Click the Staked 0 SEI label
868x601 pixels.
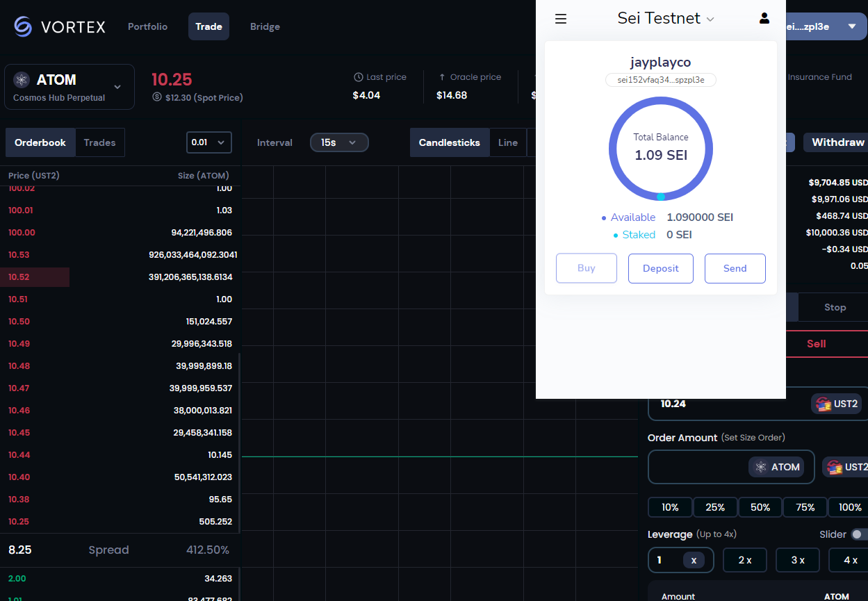coord(653,235)
